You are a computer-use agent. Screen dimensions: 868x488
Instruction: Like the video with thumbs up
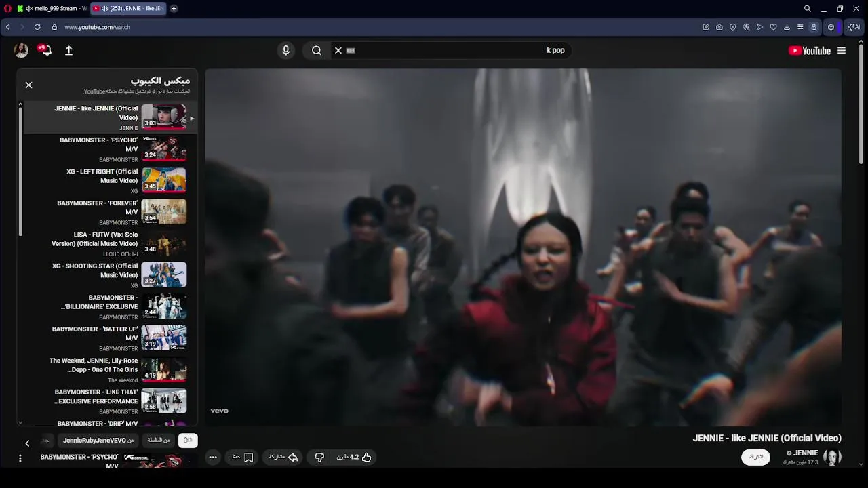click(355, 457)
